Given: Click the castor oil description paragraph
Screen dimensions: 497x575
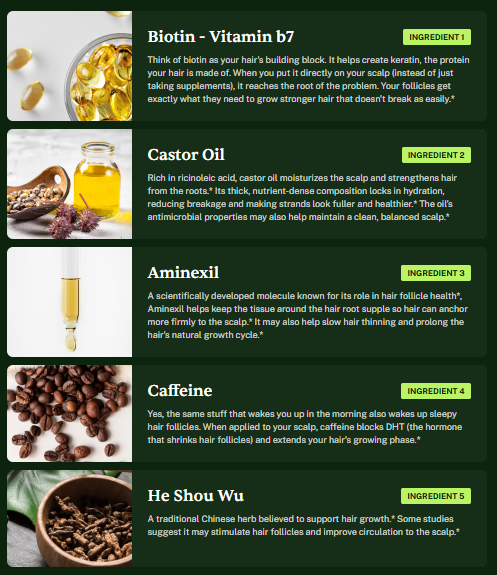Looking at the screenshot, I should [x=302, y=198].
